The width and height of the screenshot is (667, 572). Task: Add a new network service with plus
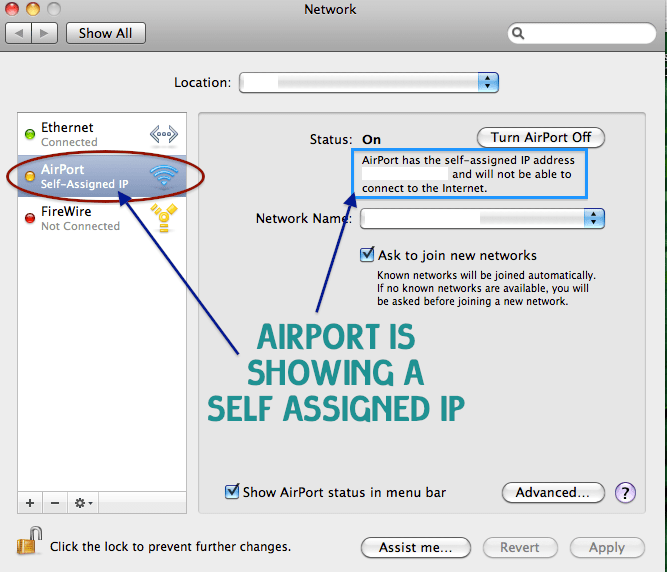pos(30,503)
